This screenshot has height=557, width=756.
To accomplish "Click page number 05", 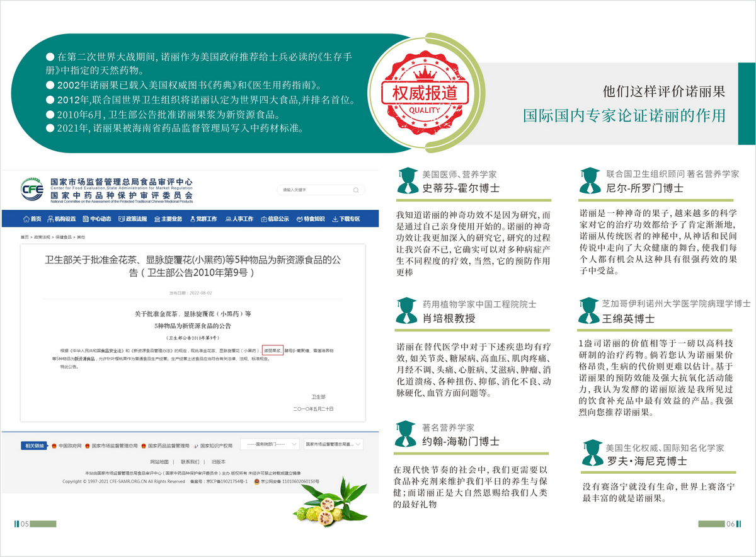I will [x=25, y=524].
